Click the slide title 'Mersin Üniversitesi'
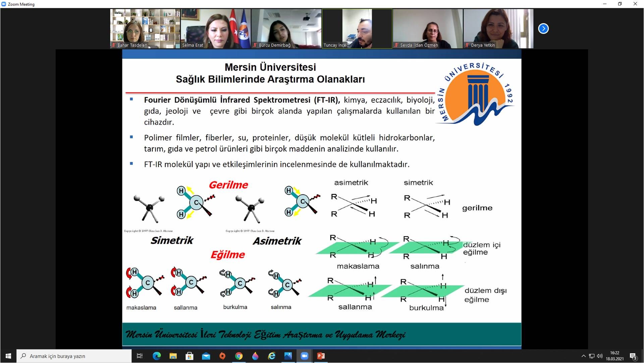The height and width of the screenshot is (363, 644). point(270,67)
